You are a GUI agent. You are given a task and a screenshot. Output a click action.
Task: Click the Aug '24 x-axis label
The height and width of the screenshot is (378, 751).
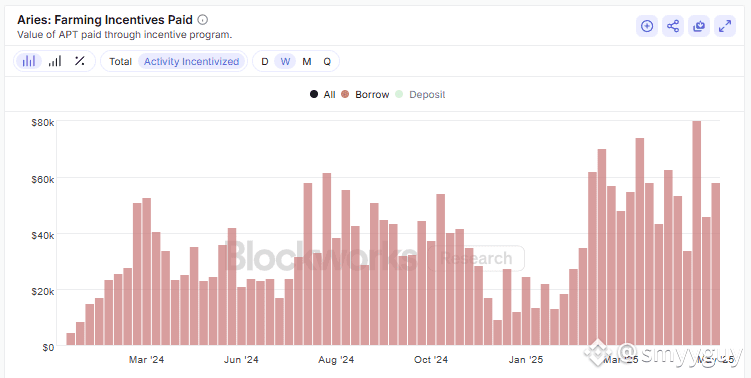[336, 360]
